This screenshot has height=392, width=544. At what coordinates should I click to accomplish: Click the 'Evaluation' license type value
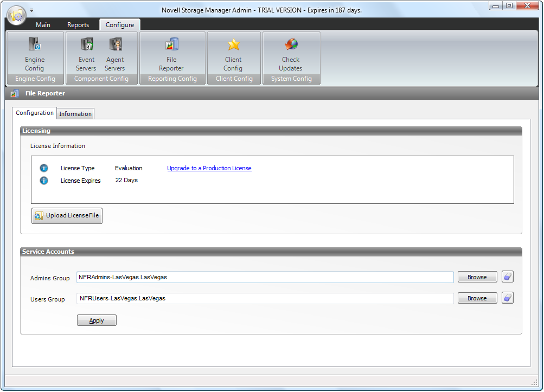pyautogui.click(x=129, y=168)
